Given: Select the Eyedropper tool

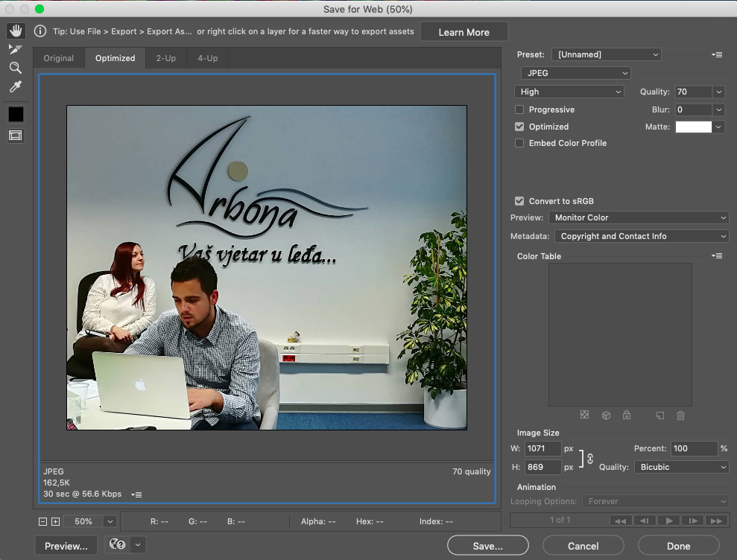Looking at the screenshot, I should [x=16, y=86].
